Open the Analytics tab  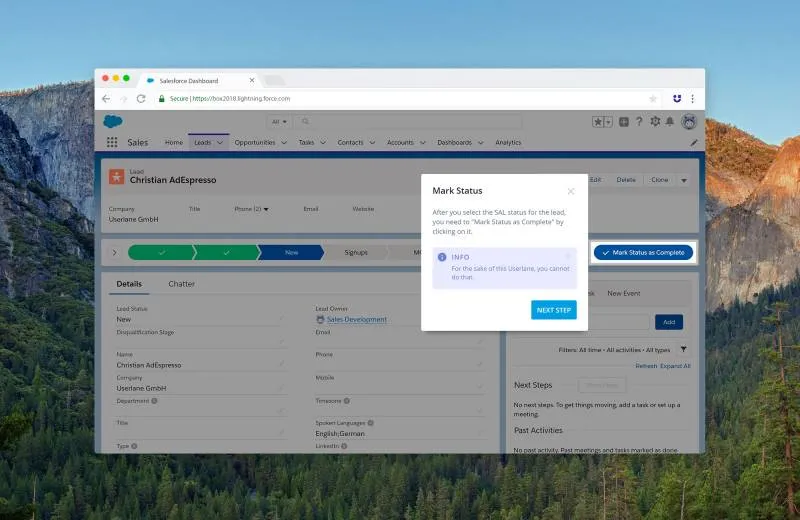(x=508, y=142)
